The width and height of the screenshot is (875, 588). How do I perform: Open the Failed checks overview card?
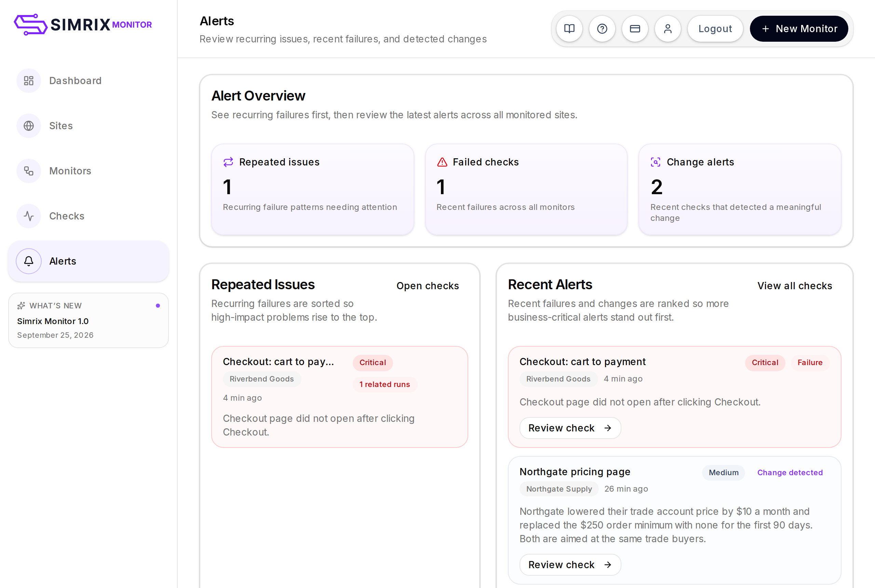(526, 189)
